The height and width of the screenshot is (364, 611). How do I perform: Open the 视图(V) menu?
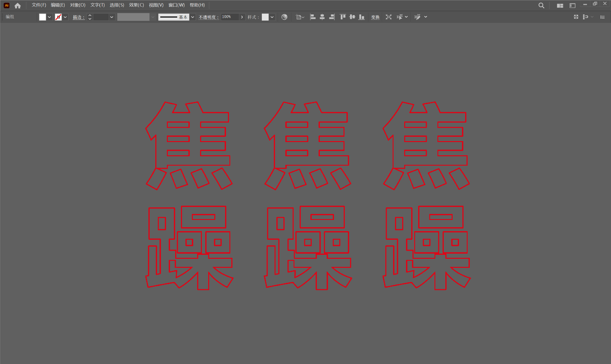(156, 5)
